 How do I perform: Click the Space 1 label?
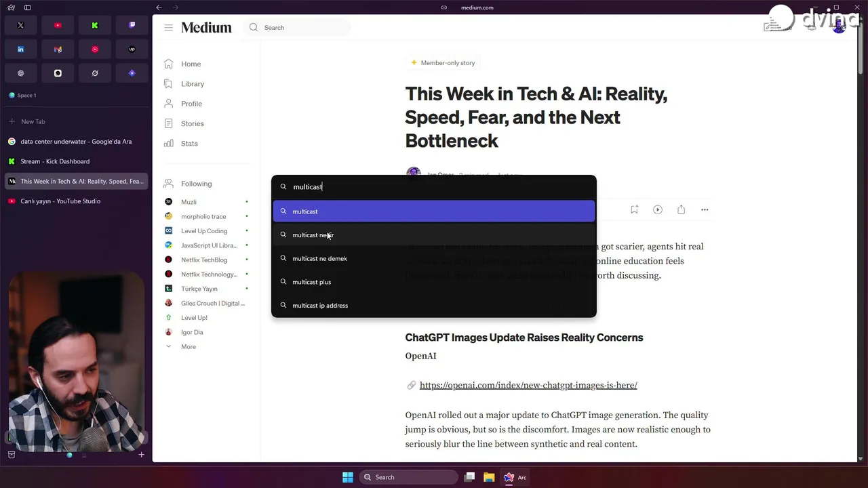(26, 96)
